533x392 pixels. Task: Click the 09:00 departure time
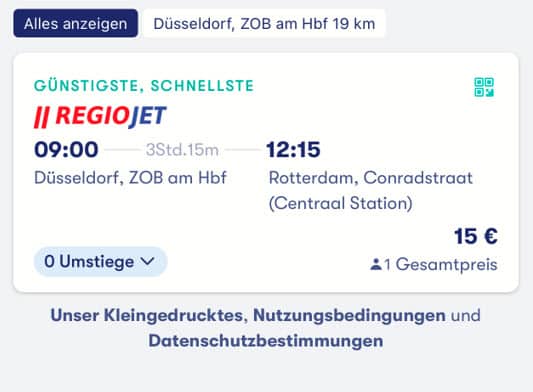(x=66, y=149)
